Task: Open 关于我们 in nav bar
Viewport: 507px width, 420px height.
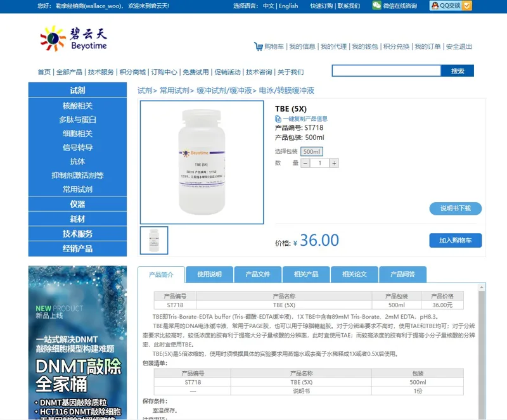Action: coord(291,72)
